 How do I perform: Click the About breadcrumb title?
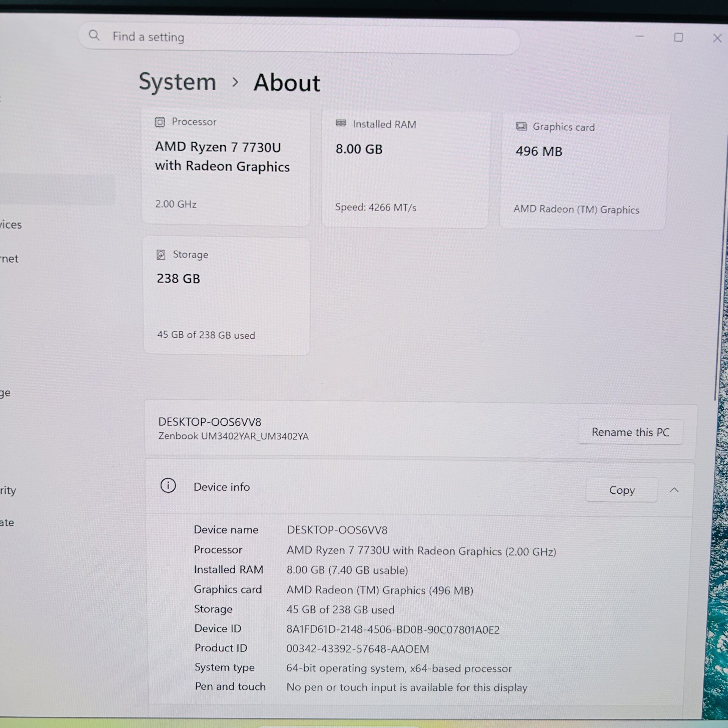[287, 82]
